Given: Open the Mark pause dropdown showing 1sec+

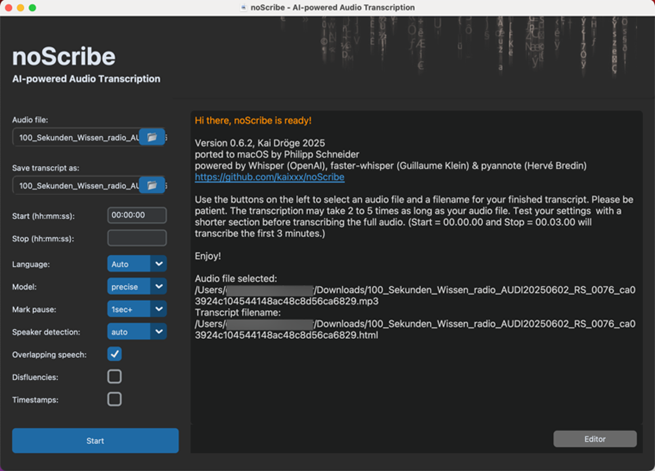Looking at the screenshot, I should click(158, 309).
